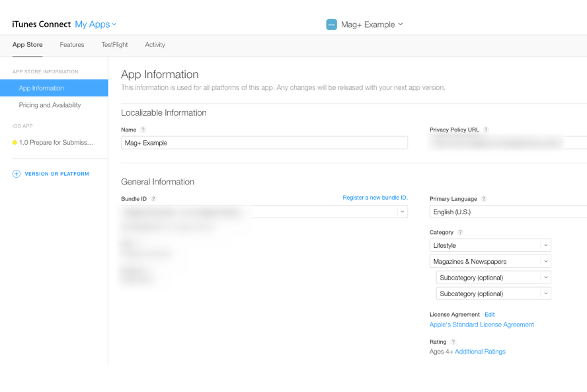
Task: Click Version or Platform link
Action: tap(57, 174)
